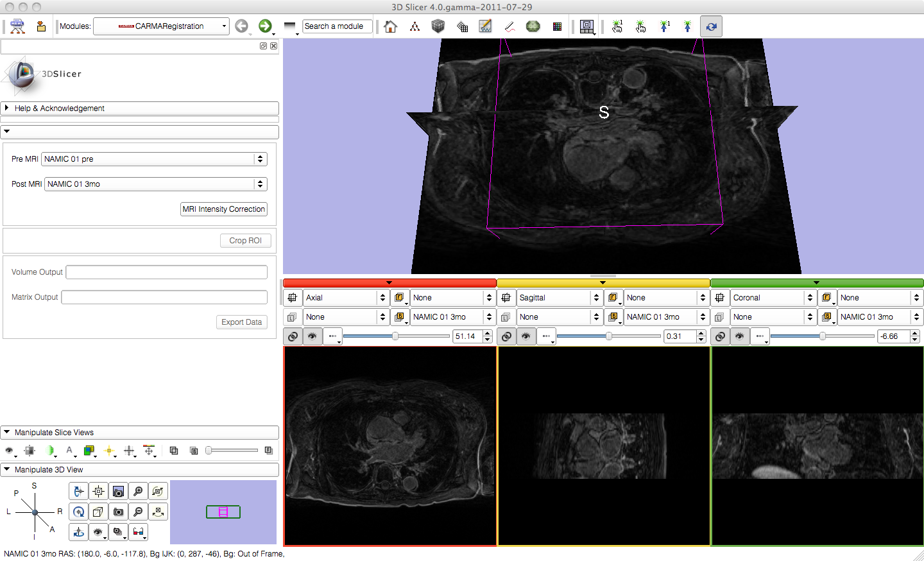Viewport: 924px width, 561px height.
Task: Click zoom out magnifier in 3D view controls
Action: tap(138, 512)
